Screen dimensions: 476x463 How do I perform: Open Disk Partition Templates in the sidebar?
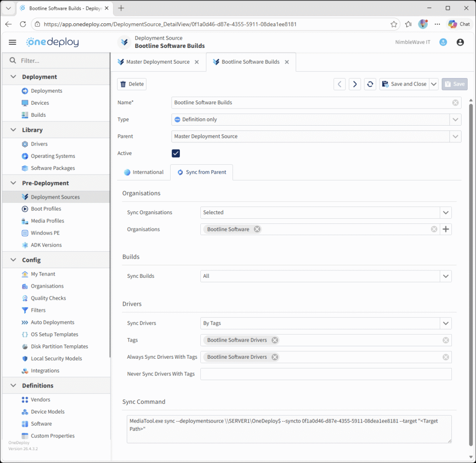(x=59, y=347)
